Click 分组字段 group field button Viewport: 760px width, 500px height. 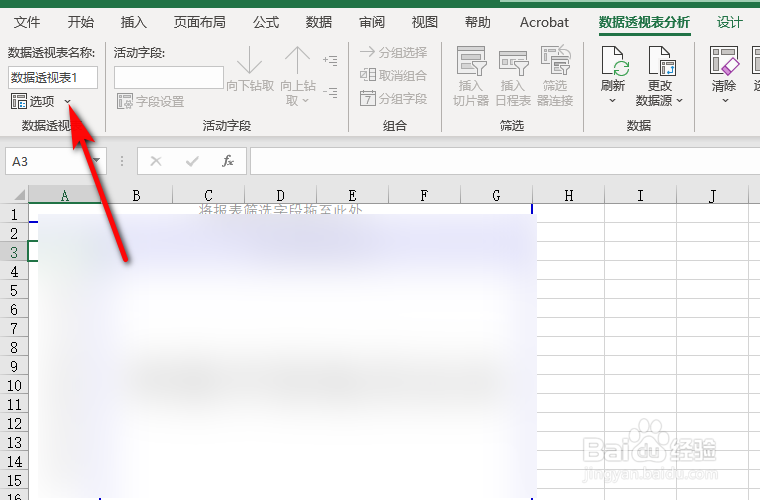coord(394,99)
